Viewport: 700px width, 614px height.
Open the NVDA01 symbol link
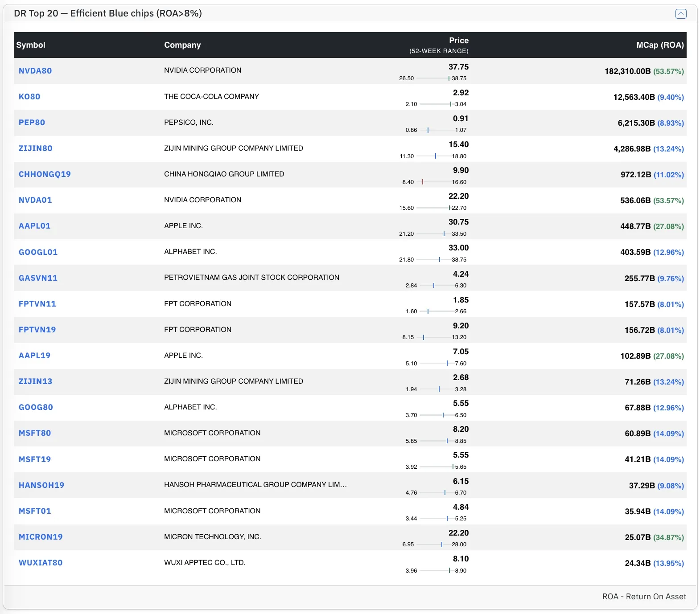(x=35, y=200)
